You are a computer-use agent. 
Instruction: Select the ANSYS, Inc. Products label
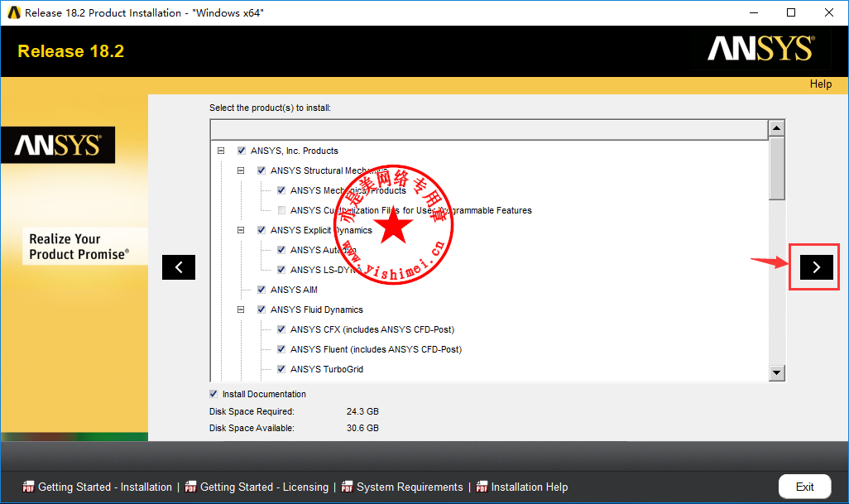[294, 151]
